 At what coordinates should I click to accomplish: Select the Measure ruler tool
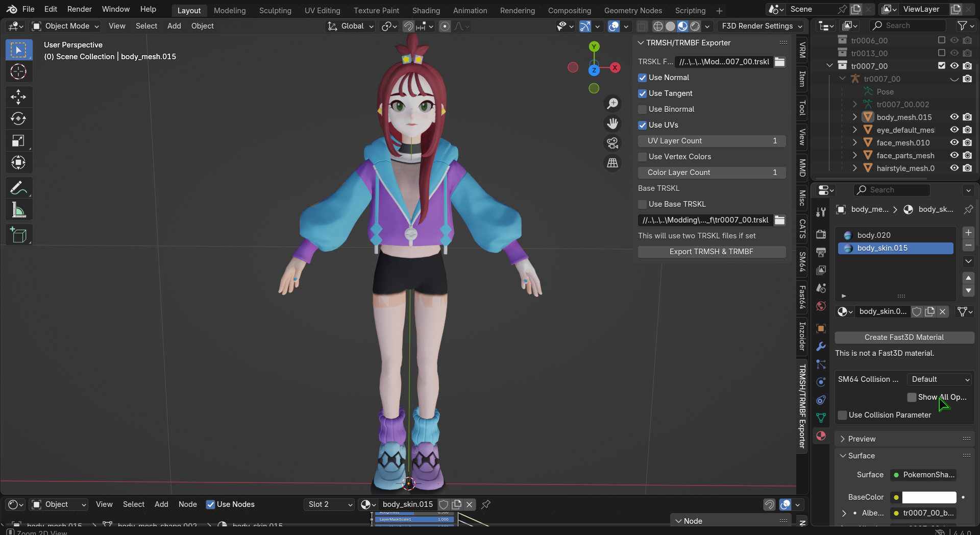pos(19,210)
